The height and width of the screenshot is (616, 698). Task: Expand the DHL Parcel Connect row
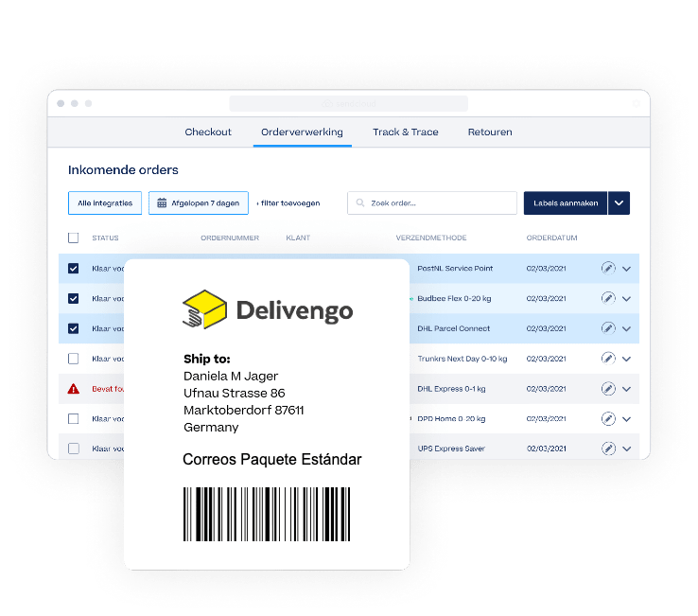(626, 328)
